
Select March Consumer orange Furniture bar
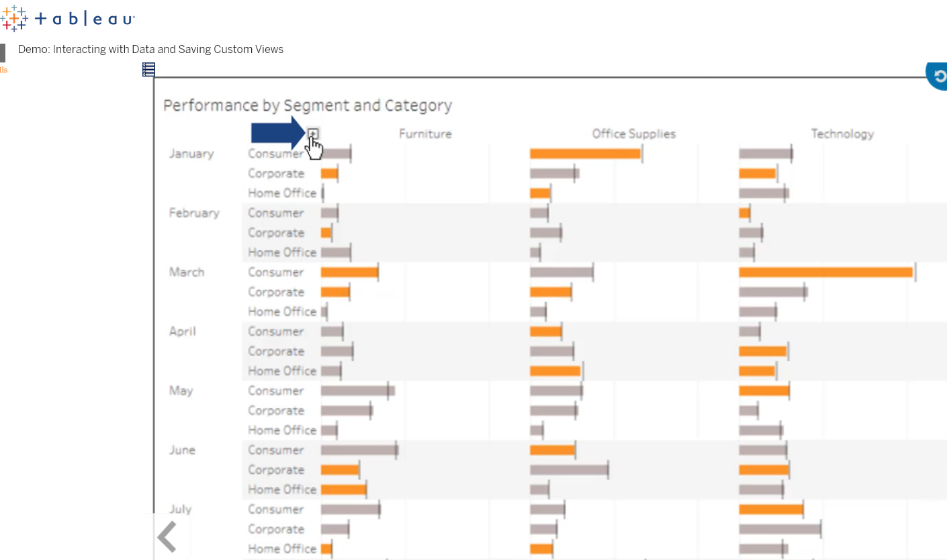pos(349,272)
